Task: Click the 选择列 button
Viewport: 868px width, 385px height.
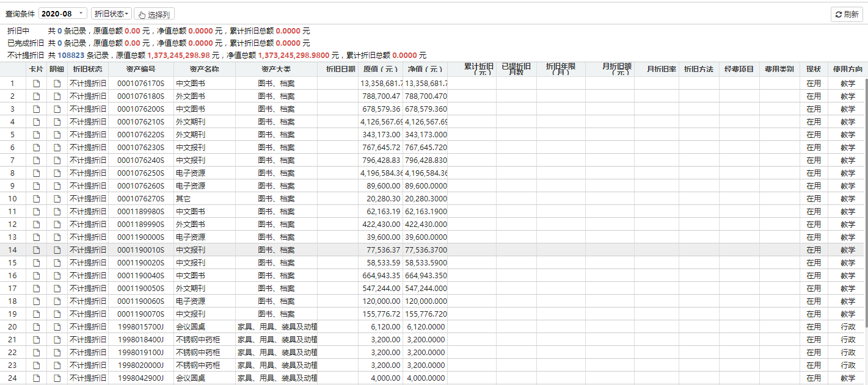Action: 154,14
